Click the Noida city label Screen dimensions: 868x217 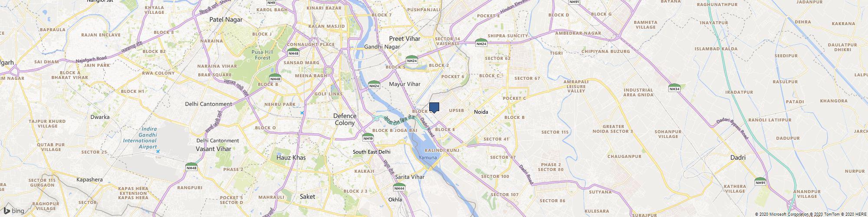(x=481, y=112)
